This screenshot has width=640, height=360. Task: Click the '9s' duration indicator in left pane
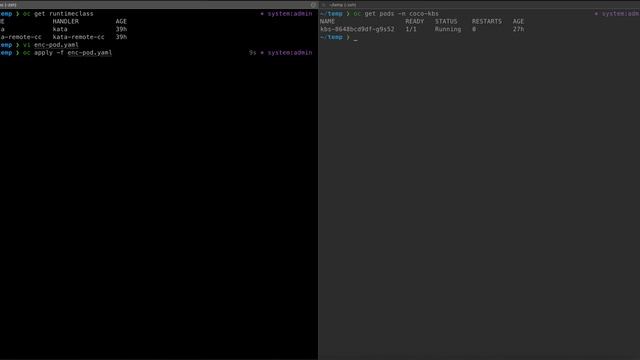point(252,53)
